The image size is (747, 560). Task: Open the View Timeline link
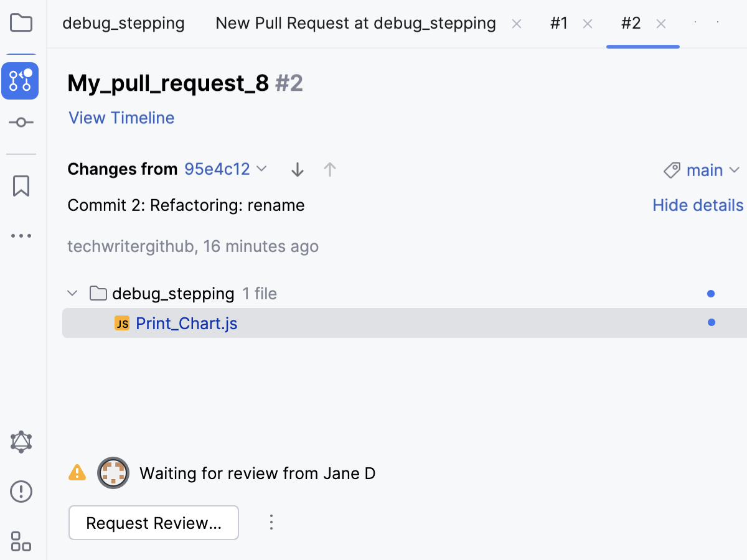(x=121, y=118)
